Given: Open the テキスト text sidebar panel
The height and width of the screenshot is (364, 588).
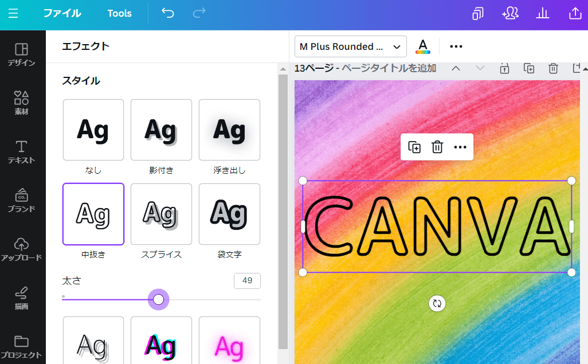Looking at the screenshot, I should pyautogui.click(x=21, y=151).
